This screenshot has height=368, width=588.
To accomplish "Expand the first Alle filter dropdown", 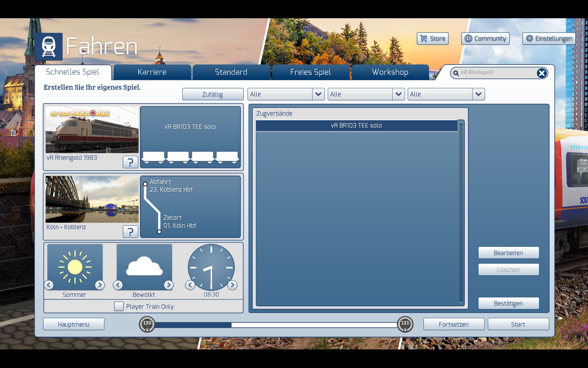I will (318, 94).
